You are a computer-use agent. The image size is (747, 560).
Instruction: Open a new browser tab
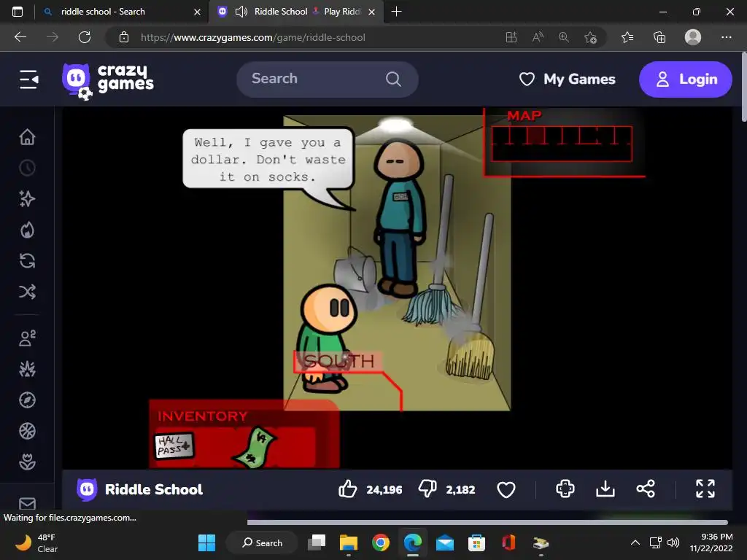(x=396, y=12)
